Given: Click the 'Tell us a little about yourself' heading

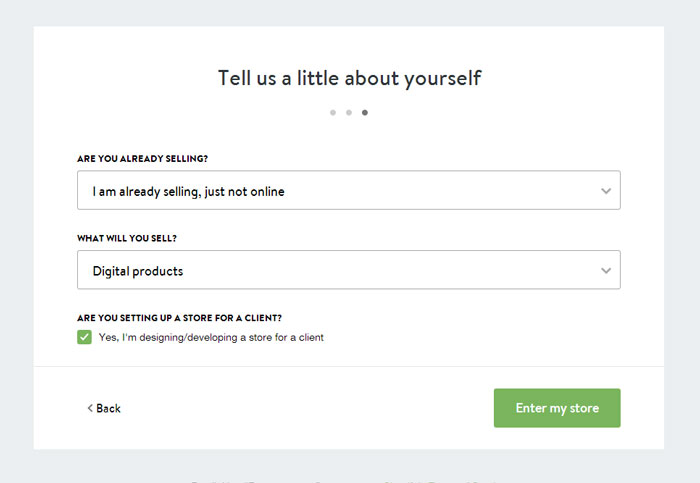Looking at the screenshot, I should [350, 79].
